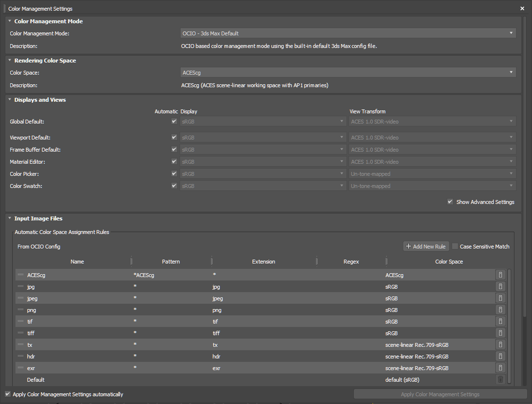This screenshot has width=532, height=404.
Task: Close the Color Management Settings window
Action: [x=522, y=9]
